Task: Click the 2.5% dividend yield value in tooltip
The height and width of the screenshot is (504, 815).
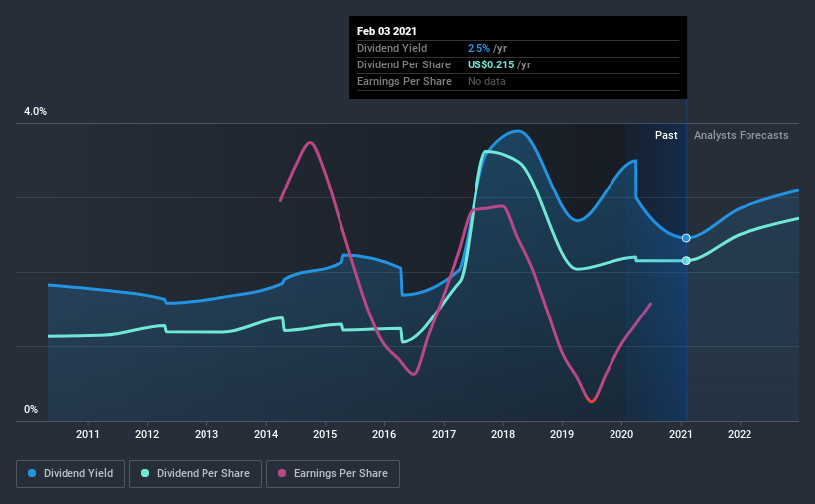Action: tap(478, 48)
